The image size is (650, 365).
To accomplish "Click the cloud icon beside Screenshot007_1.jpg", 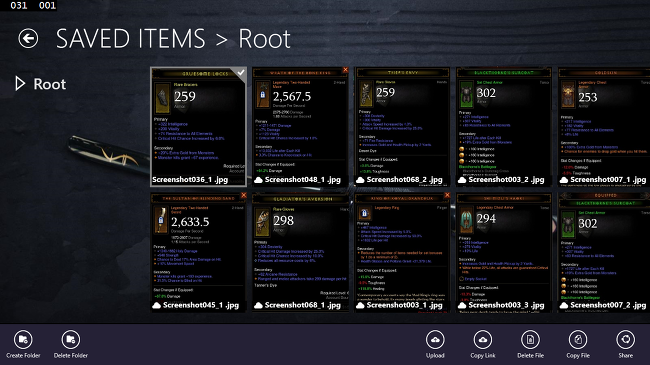I will click(564, 180).
